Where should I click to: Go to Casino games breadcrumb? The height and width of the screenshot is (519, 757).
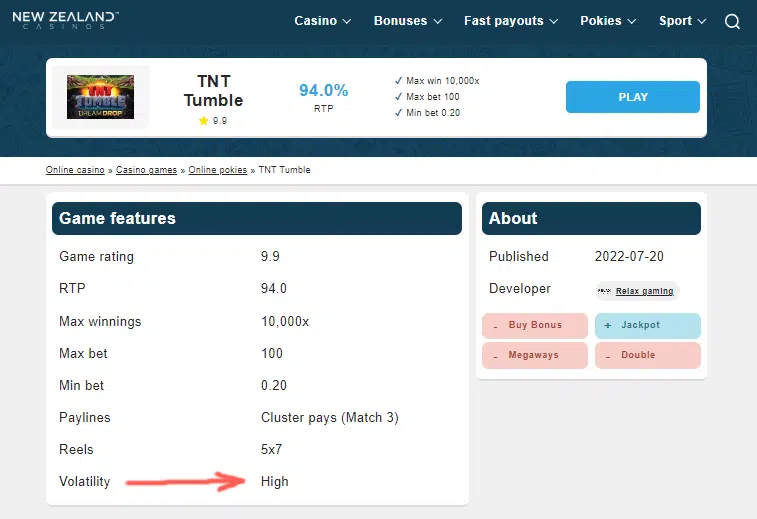click(146, 170)
